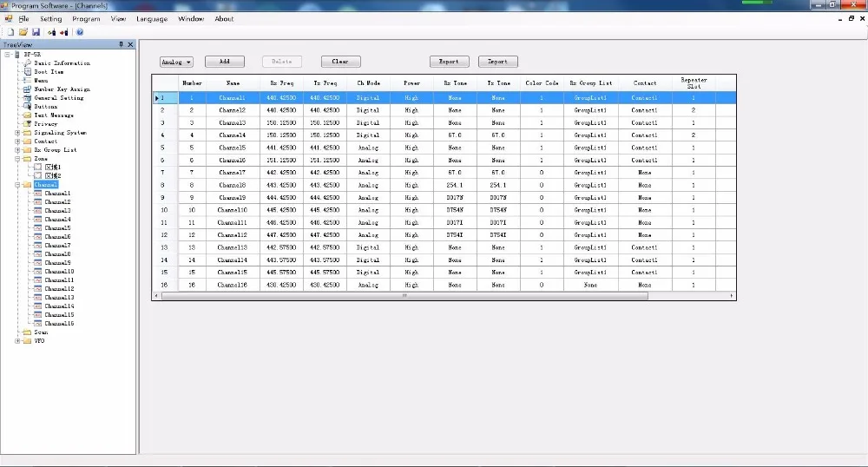Expand the VFO tree node
This screenshot has width=868, height=467.
click(x=17, y=341)
